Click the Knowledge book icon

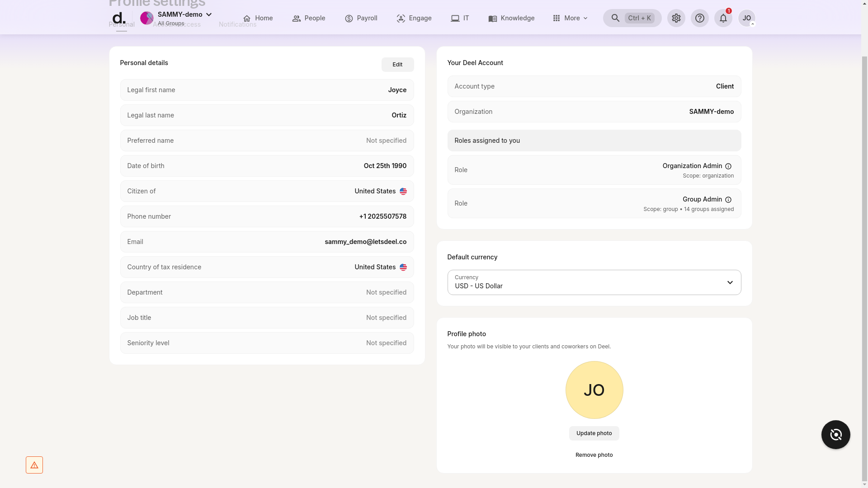pos(493,19)
